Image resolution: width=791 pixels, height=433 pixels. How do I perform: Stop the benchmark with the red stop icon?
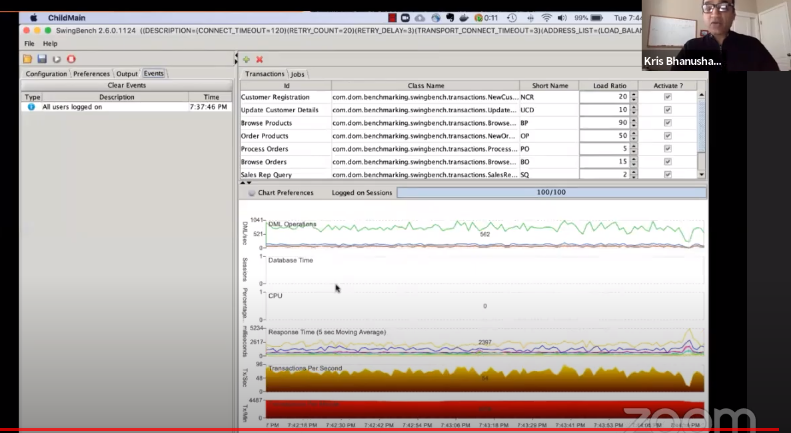point(71,59)
